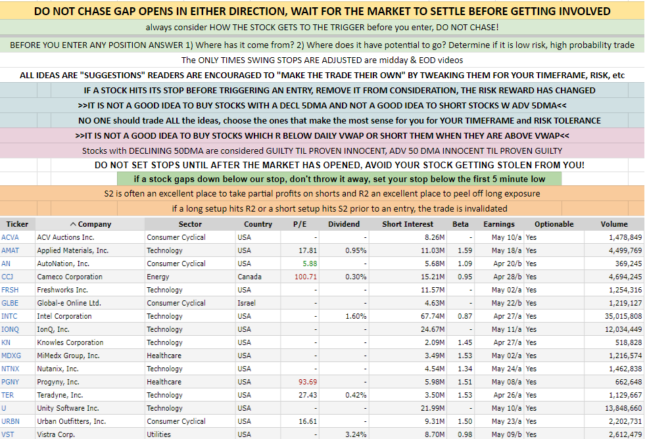The image size is (645, 439).
Task: Click Intel's short interest 67.74M
Action: [433, 316]
